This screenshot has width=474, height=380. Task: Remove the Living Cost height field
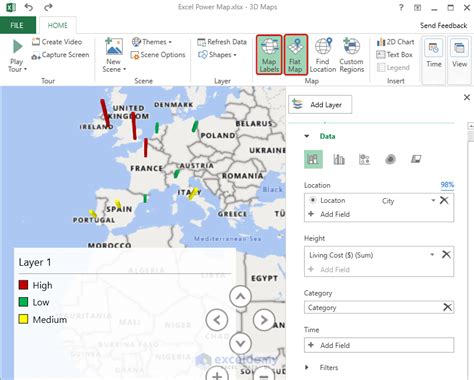pos(446,255)
